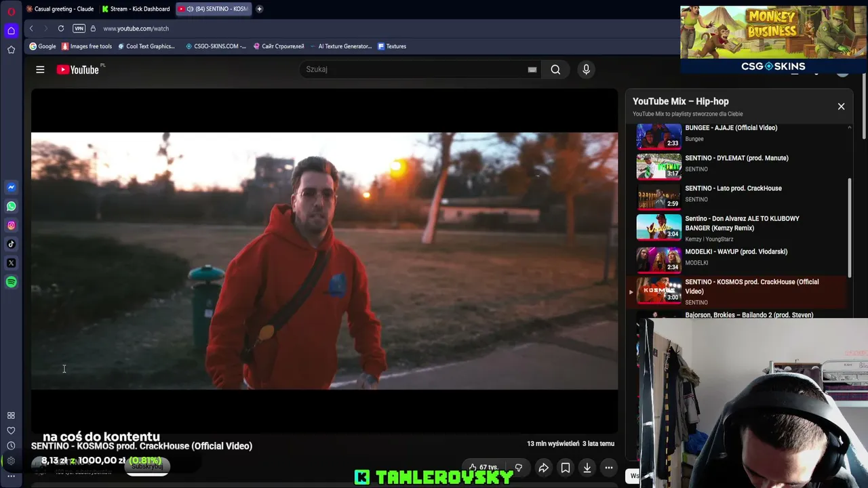Open Instagram from the Opera sidebar

point(11,225)
